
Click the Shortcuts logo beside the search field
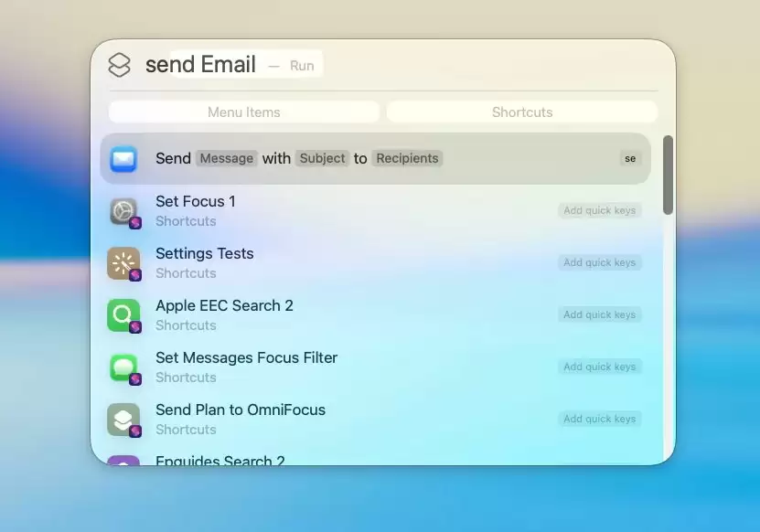pos(119,64)
